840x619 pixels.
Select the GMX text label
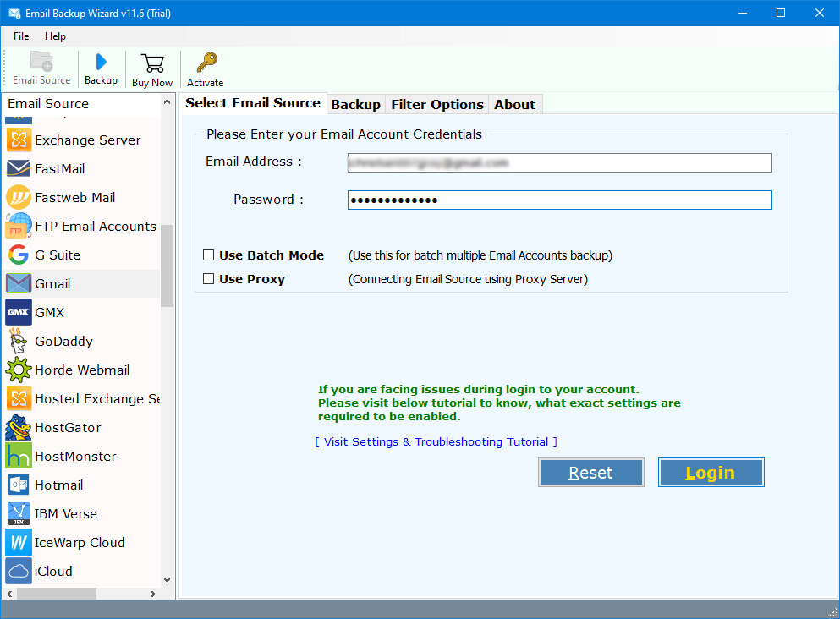[50, 312]
